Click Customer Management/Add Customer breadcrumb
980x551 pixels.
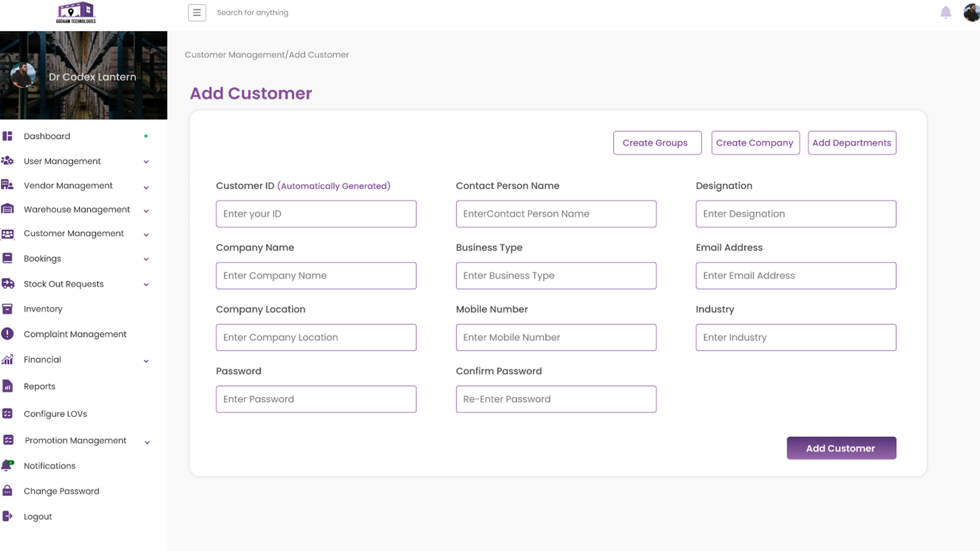pos(267,55)
